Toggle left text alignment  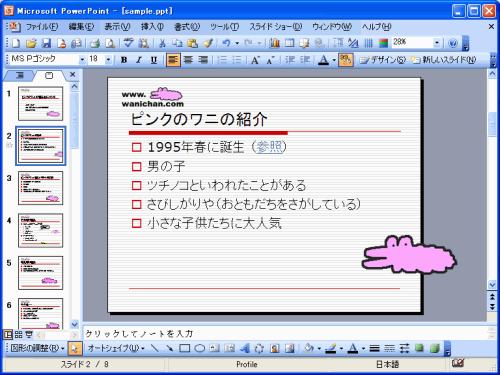click(173, 60)
